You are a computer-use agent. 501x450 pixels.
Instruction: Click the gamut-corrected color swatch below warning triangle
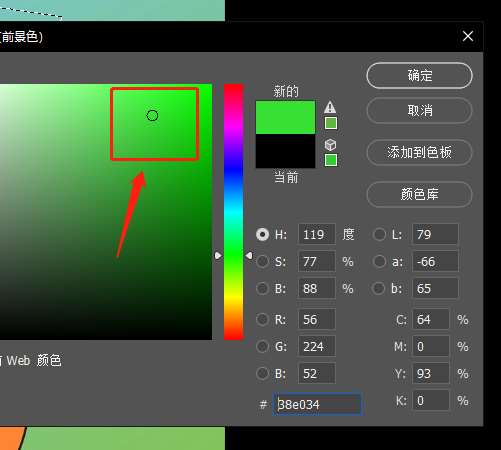pos(331,123)
